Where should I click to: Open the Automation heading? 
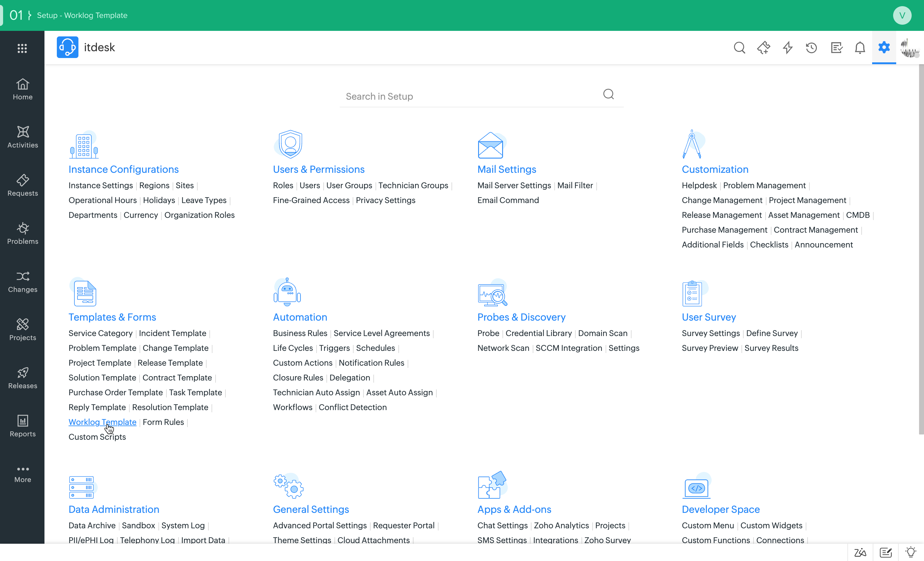point(300,317)
